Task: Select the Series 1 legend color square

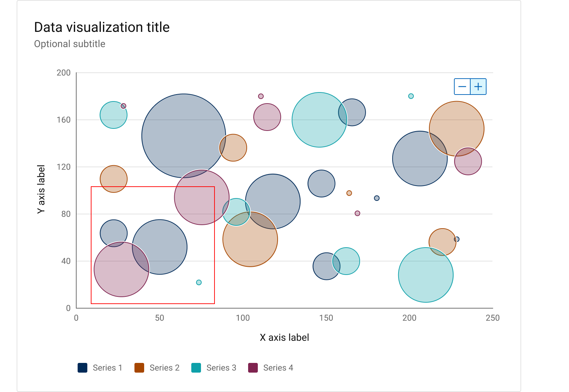Action: [x=82, y=368]
